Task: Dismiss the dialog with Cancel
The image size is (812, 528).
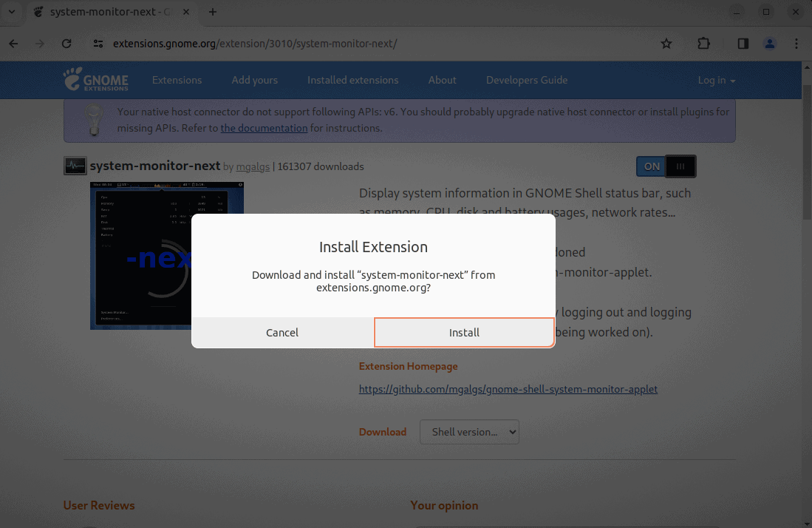Action: [x=282, y=332]
